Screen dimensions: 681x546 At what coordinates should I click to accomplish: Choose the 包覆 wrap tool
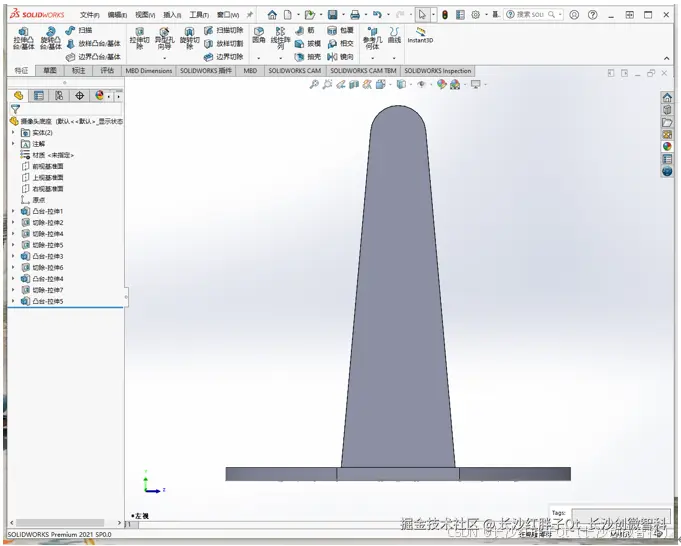(340, 30)
